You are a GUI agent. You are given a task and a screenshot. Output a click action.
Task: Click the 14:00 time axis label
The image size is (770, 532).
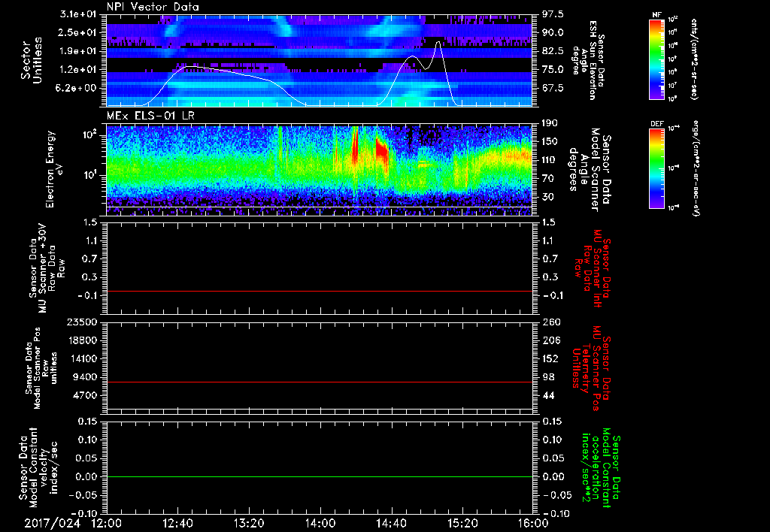pos(320,522)
